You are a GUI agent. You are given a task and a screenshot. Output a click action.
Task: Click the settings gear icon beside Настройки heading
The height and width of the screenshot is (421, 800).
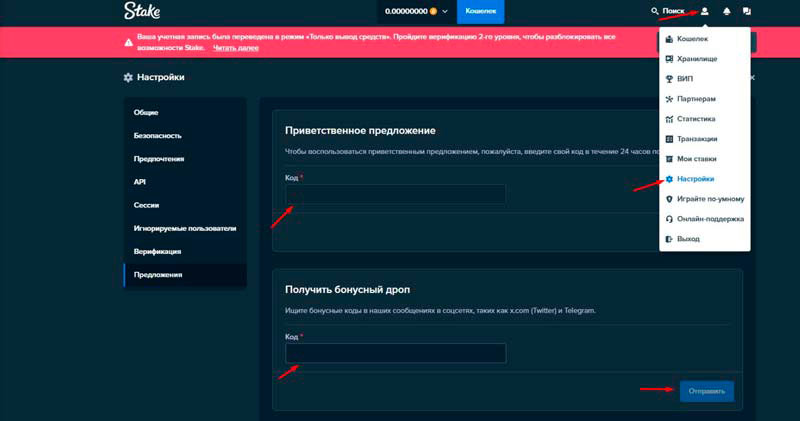[127, 77]
